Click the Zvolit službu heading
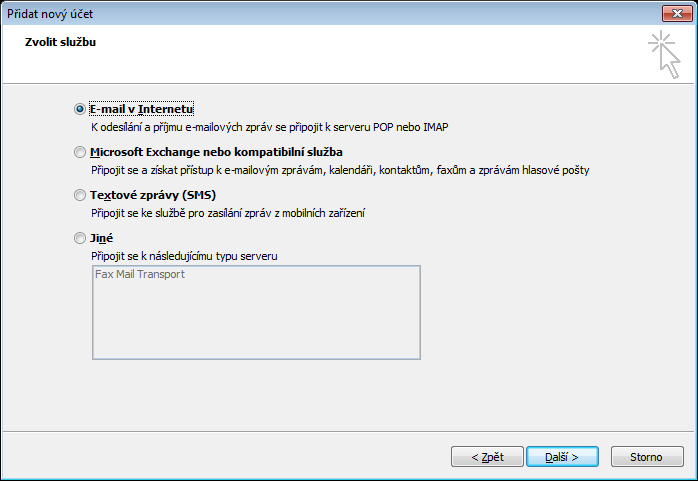 click(x=61, y=42)
